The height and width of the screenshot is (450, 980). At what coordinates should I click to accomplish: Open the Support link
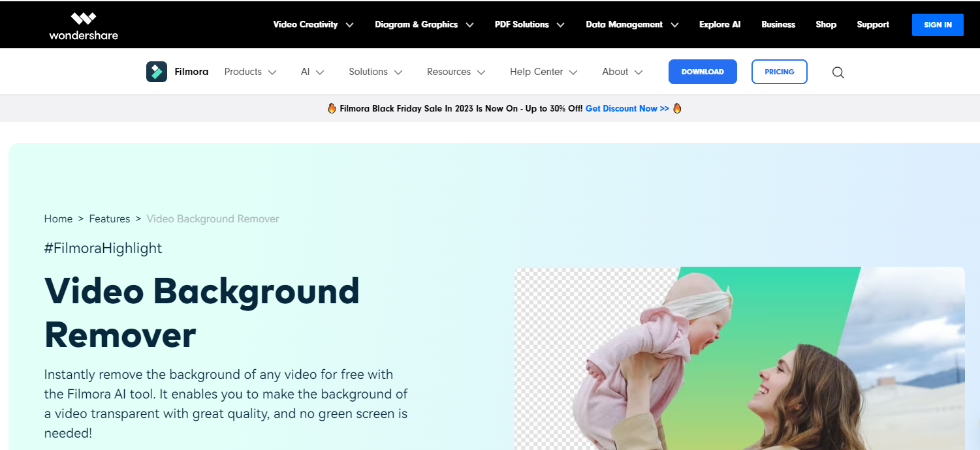pos(873,25)
